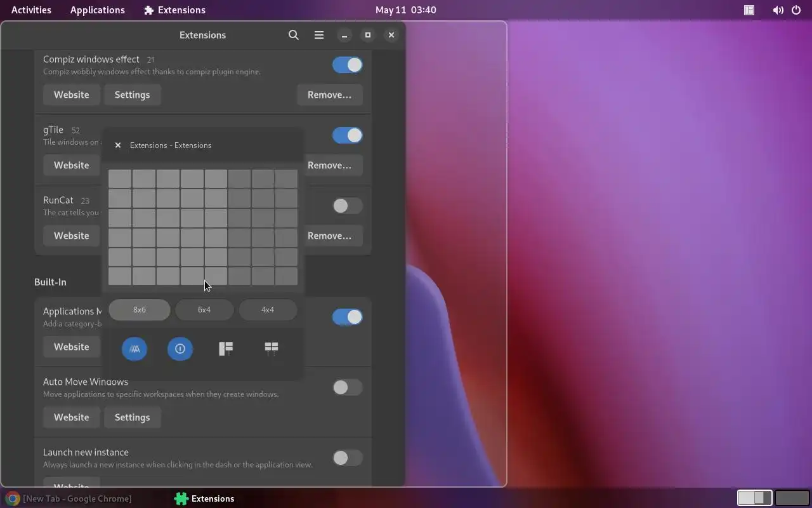Remove the Compiz windows effect extension
Image resolution: width=812 pixels, height=508 pixels.
329,95
